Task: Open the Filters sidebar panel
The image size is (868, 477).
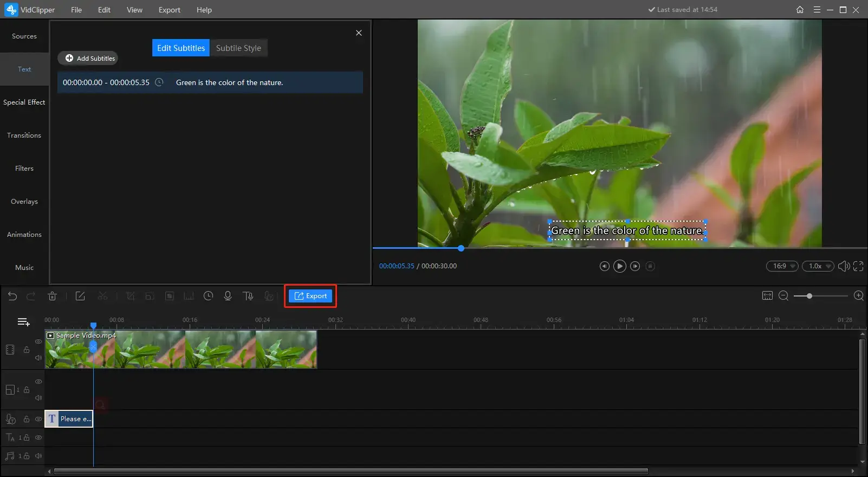Action: (24, 169)
